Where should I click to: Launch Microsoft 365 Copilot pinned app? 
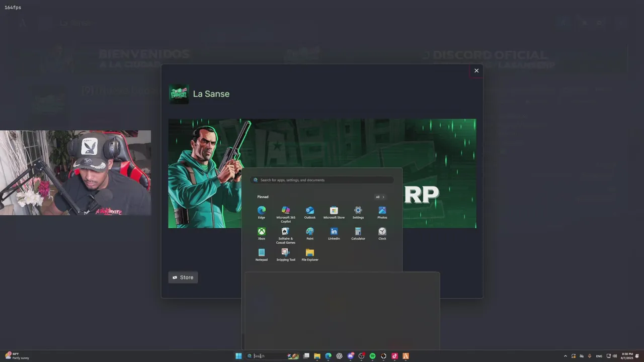[x=286, y=214]
